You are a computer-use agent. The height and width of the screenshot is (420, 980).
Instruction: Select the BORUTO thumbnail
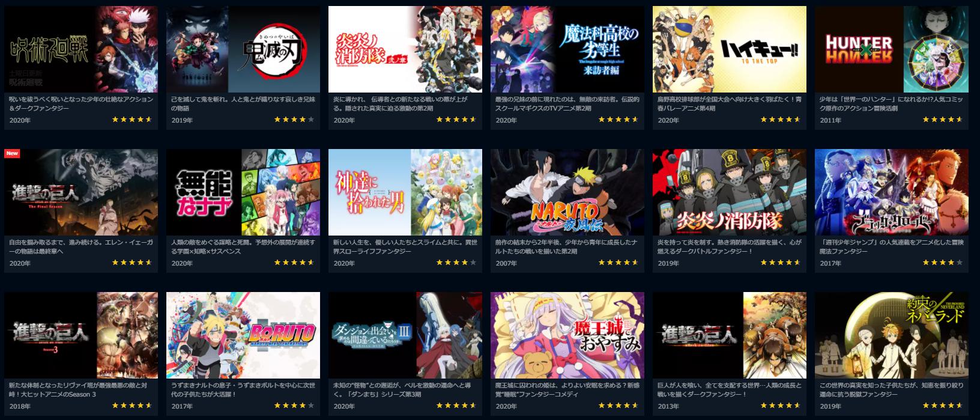click(x=243, y=335)
